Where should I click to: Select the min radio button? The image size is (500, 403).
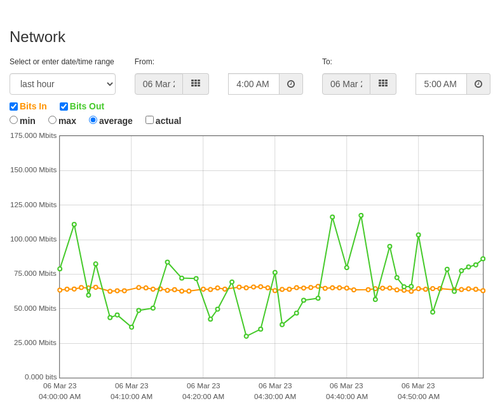tap(13, 120)
